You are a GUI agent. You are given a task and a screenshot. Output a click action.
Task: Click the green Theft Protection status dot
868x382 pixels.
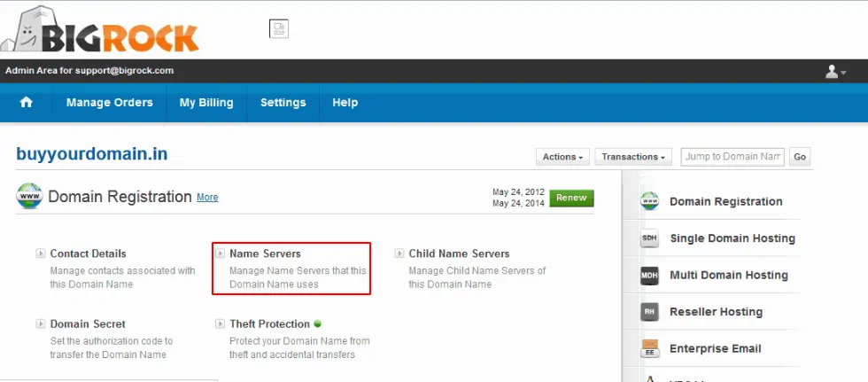[317, 324]
